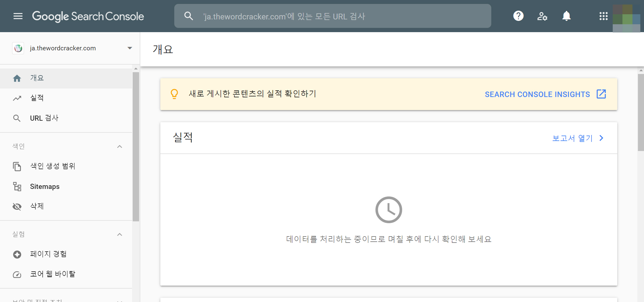Open Sitemaps in the sidebar

66,186
